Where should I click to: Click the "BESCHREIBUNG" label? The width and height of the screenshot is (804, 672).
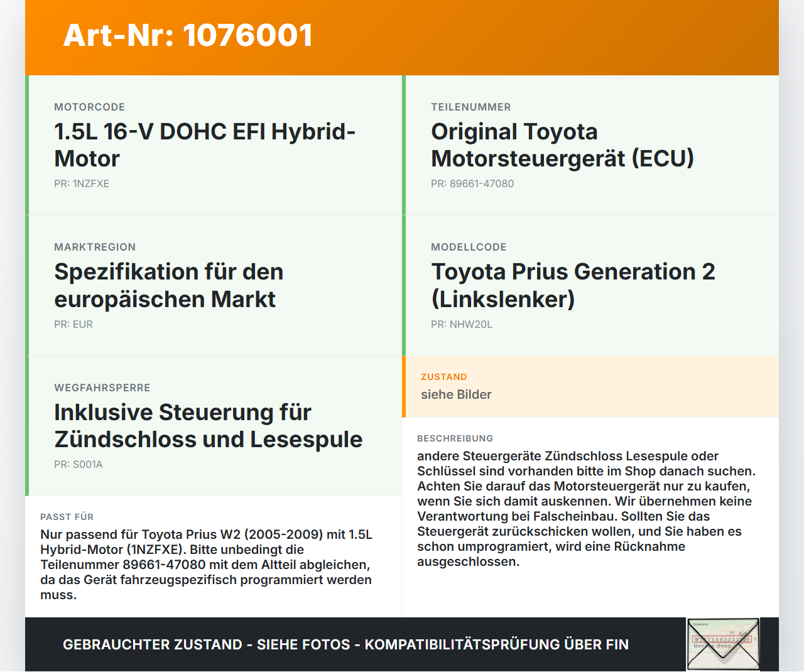click(455, 439)
